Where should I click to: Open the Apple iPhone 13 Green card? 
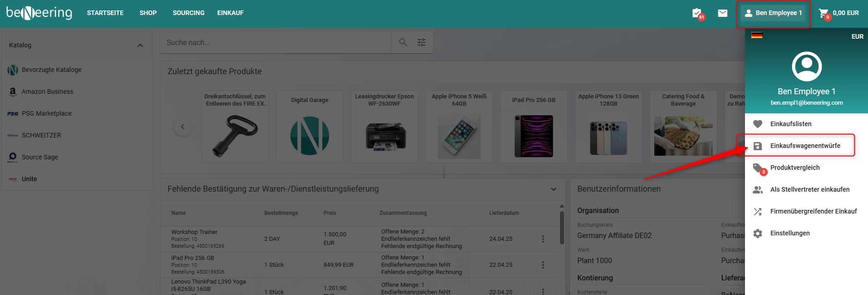point(609,127)
